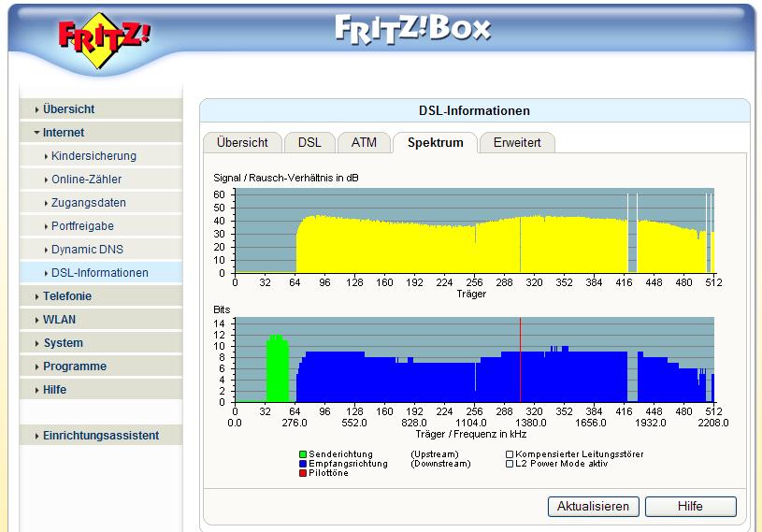The height and width of the screenshot is (532, 762).
Task: Expand the WLAN menu section
Action: 59,320
